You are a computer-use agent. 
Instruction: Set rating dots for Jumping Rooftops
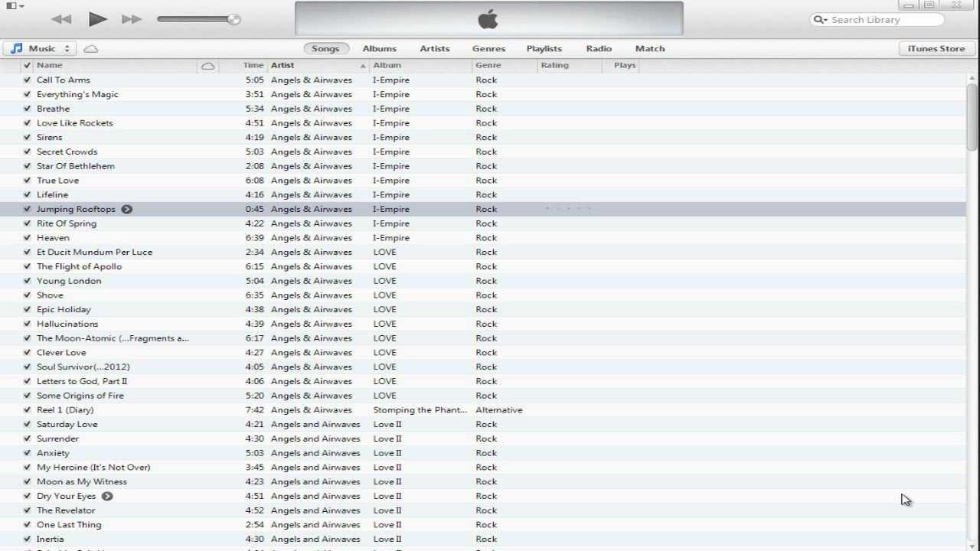coord(568,209)
